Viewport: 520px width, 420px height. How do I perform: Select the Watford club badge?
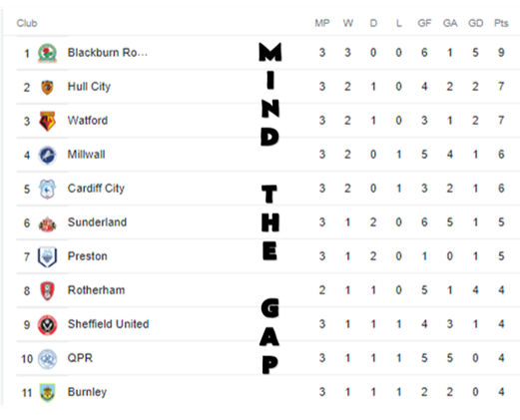(47, 121)
